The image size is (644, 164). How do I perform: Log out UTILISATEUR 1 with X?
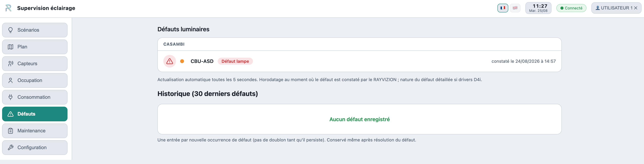click(x=636, y=8)
